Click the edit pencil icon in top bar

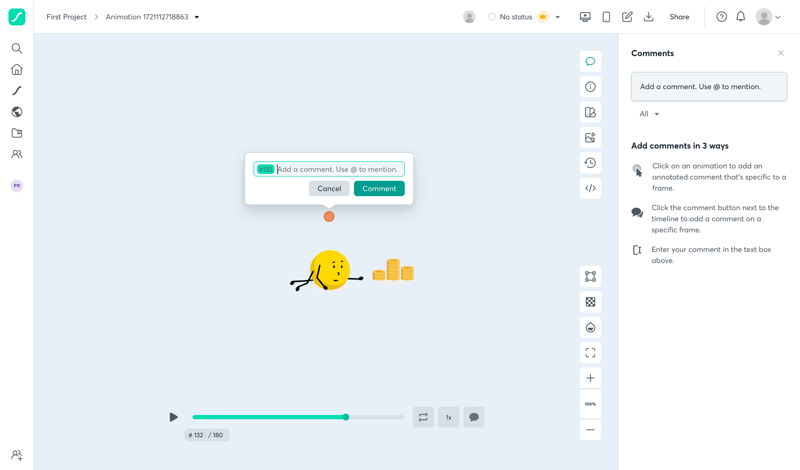click(x=627, y=17)
